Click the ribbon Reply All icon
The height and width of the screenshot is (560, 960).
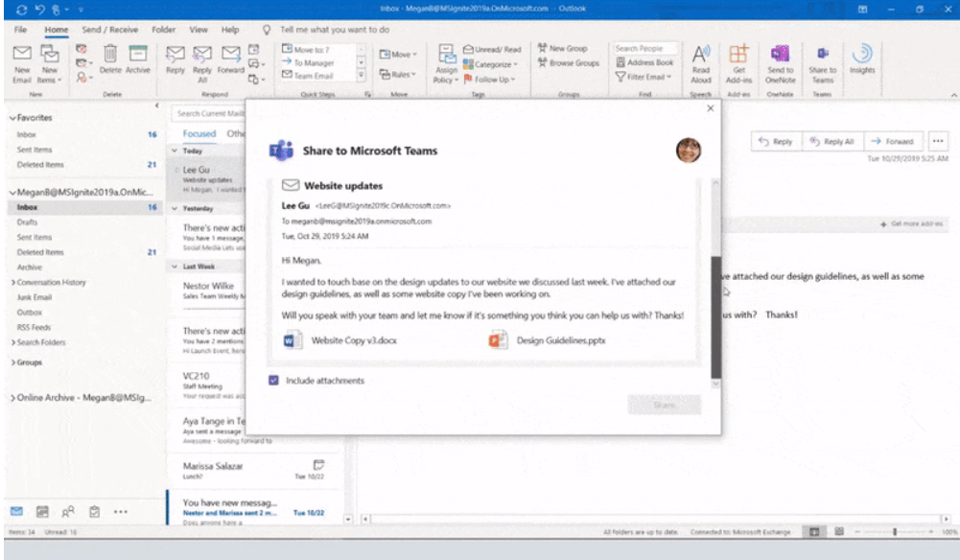tap(202, 54)
